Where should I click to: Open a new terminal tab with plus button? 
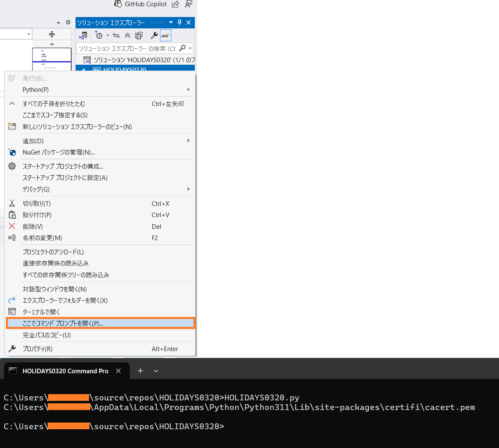point(140,371)
